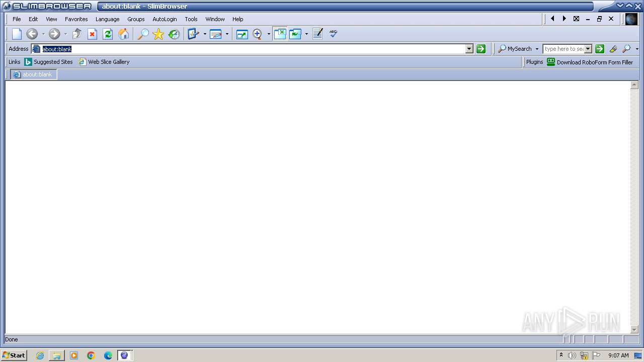This screenshot has height=362, width=644.
Task: Open the Favorites menu
Action: (x=76, y=19)
